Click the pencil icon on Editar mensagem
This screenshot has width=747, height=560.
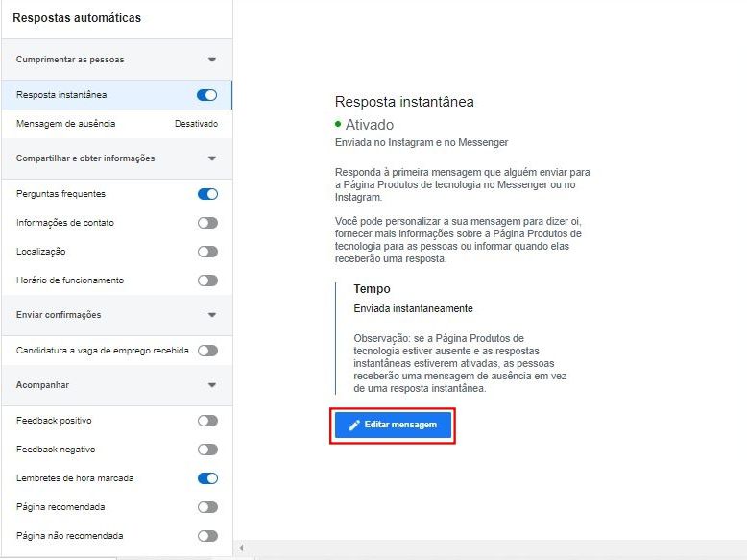354,426
